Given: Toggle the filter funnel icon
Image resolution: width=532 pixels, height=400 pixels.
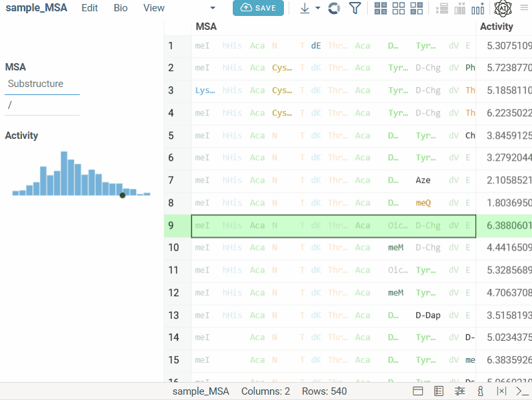Looking at the screenshot, I should coord(355,8).
